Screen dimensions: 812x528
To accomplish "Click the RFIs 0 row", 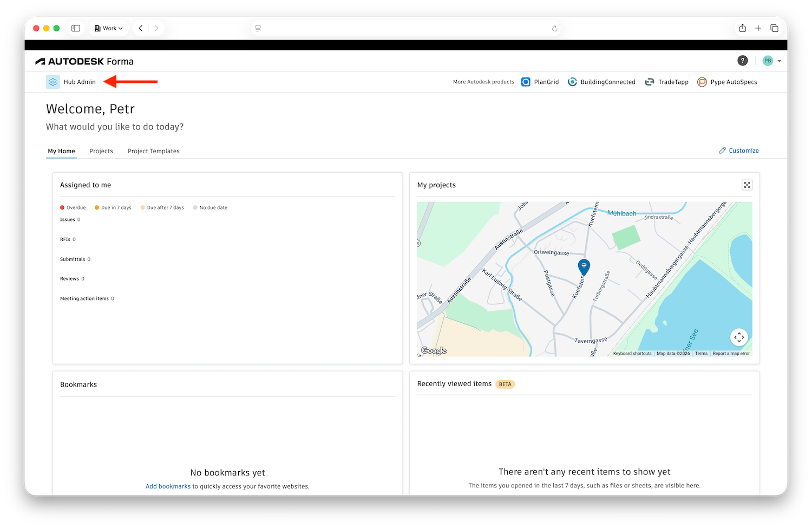I will pos(68,239).
